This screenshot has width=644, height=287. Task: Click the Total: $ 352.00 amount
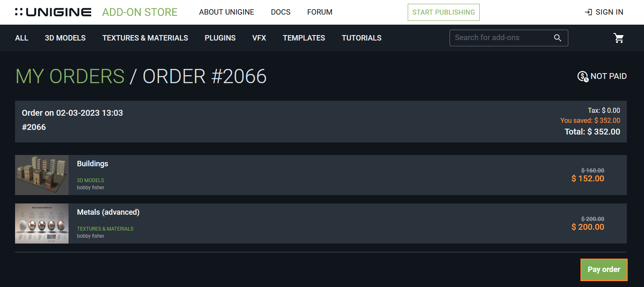click(593, 132)
